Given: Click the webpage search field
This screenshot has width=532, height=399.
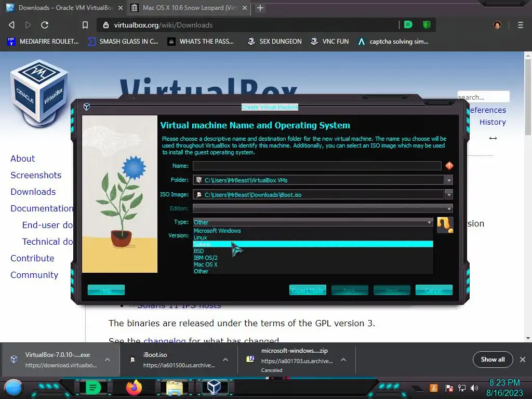Looking at the screenshot, I should point(483,97).
